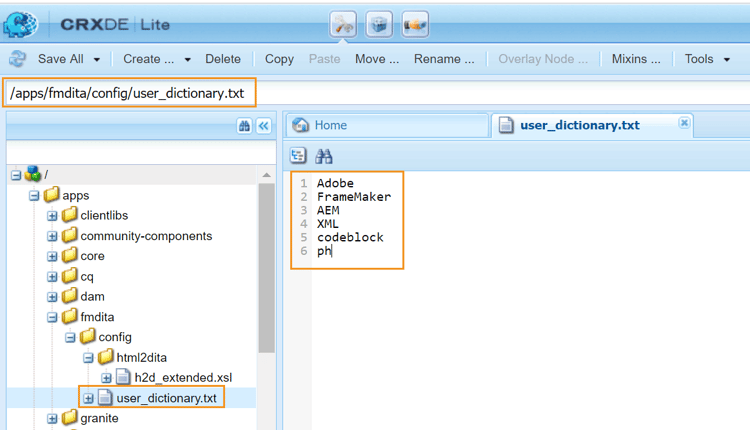750x430 pixels.
Task: Click the Save All button
Action: pyautogui.click(x=61, y=59)
